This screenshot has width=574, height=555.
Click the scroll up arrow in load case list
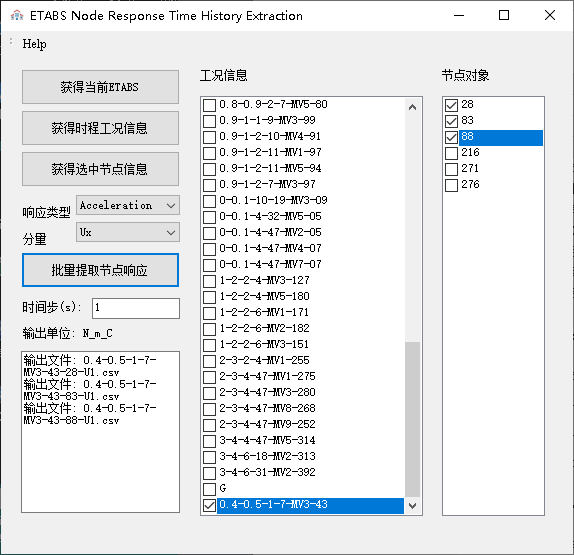tap(413, 107)
